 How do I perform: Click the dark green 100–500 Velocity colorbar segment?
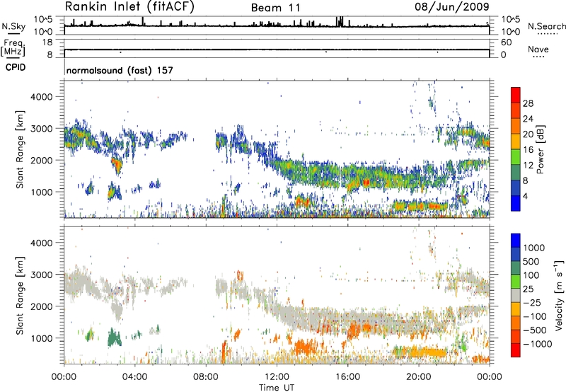pos(516,268)
